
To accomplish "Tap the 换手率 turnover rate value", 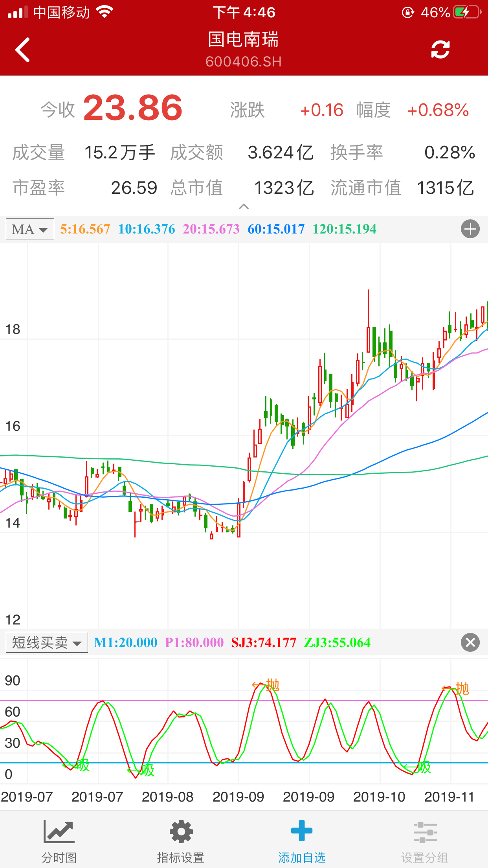I will [449, 153].
